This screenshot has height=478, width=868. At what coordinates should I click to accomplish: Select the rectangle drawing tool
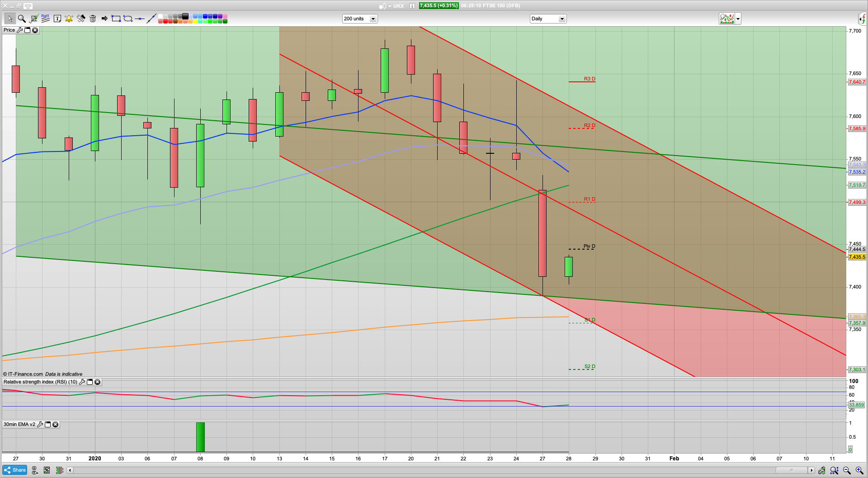point(116,19)
